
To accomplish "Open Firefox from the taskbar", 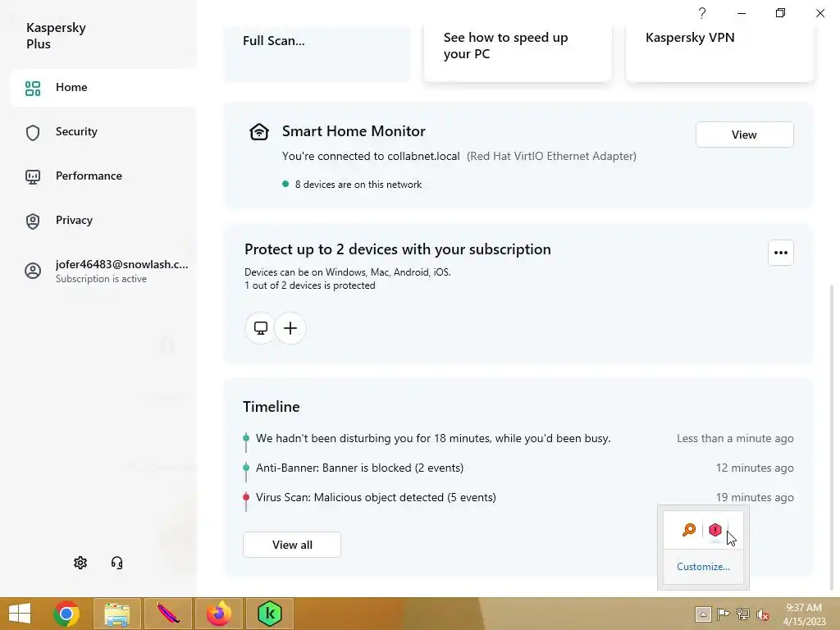I will point(218,614).
